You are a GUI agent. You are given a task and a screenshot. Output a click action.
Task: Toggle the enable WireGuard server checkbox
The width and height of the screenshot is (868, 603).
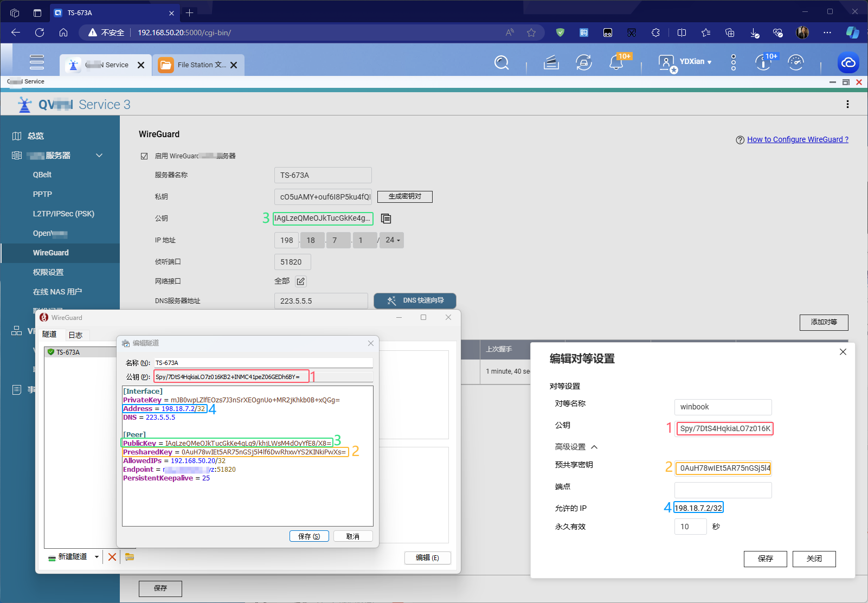coord(144,156)
